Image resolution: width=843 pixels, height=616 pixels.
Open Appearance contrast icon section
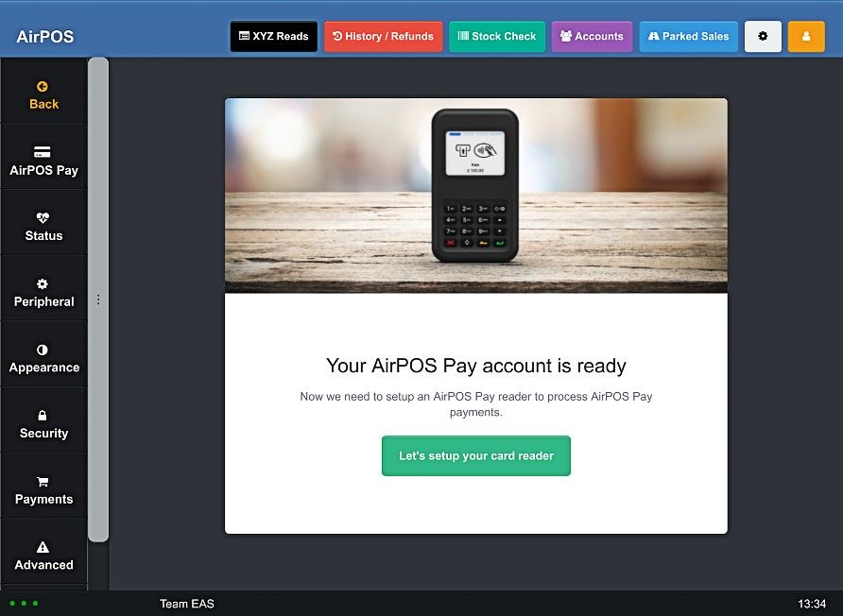(43, 350)
